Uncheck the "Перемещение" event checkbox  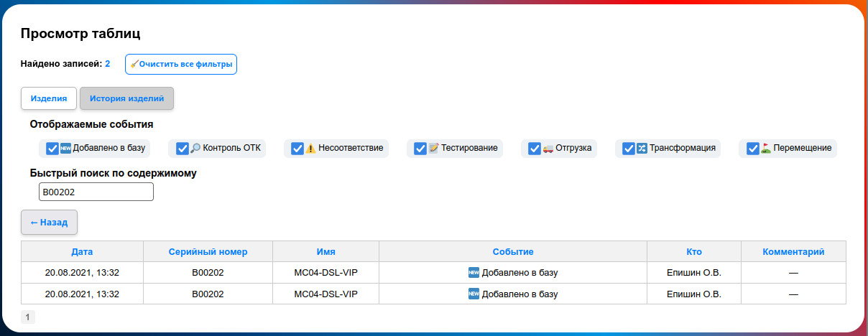coord(753,149)
